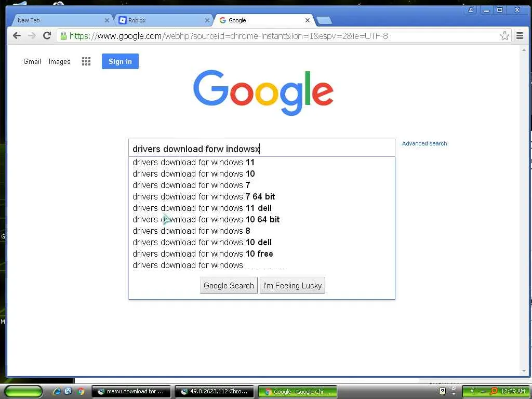
Task: Open the '49.0.2623.112 Chro…' taskbar window
Action: point(215,392)
